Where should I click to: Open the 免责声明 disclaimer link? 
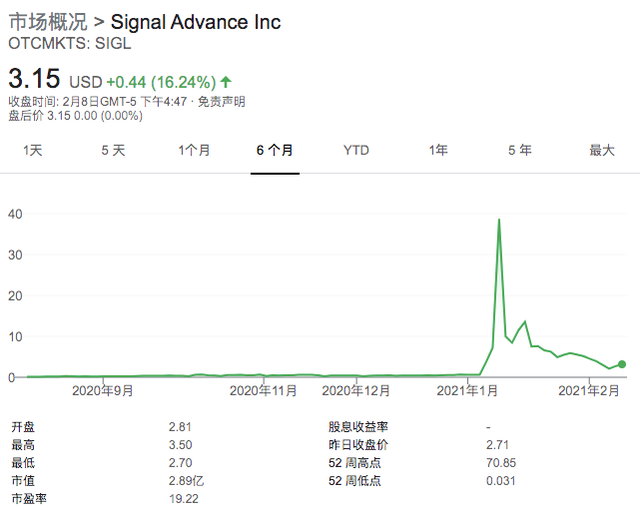click(220, 101)
